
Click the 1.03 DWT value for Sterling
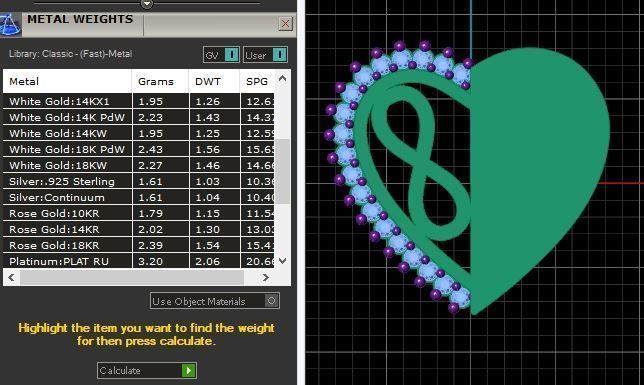tap(207, 181)
